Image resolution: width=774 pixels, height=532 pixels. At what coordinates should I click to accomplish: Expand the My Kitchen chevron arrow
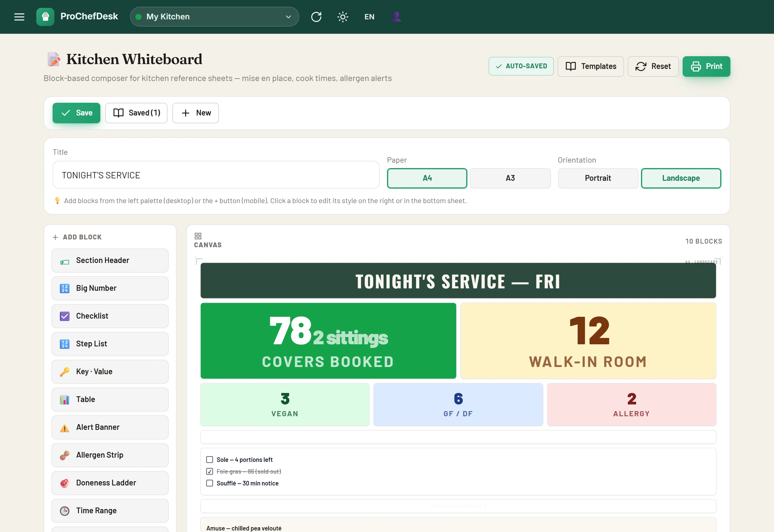[x=288, y=17]
